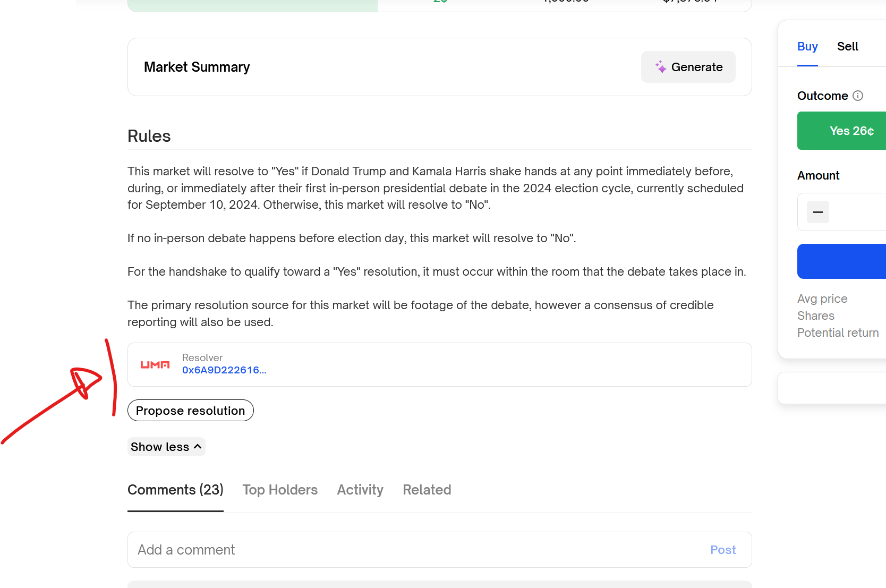Click the UMA resolver logo
This screenshot has width=886, height=588.
coord(155,365)
